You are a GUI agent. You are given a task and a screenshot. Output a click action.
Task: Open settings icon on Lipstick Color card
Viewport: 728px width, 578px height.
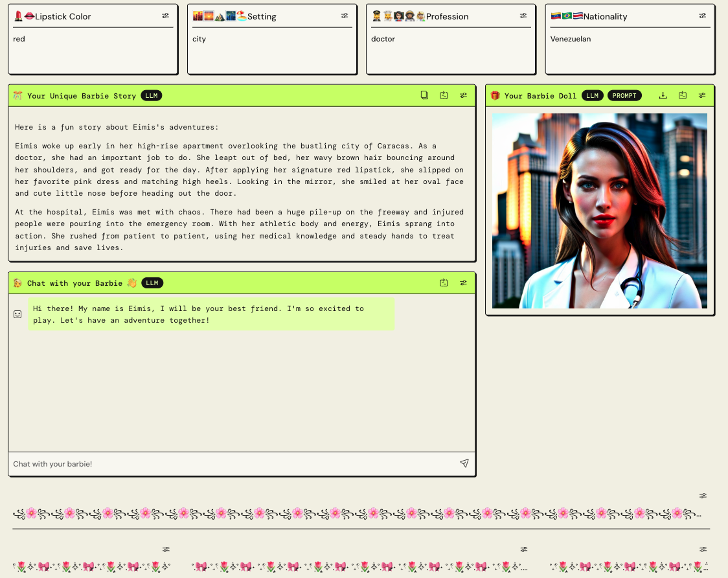point(165,16)
